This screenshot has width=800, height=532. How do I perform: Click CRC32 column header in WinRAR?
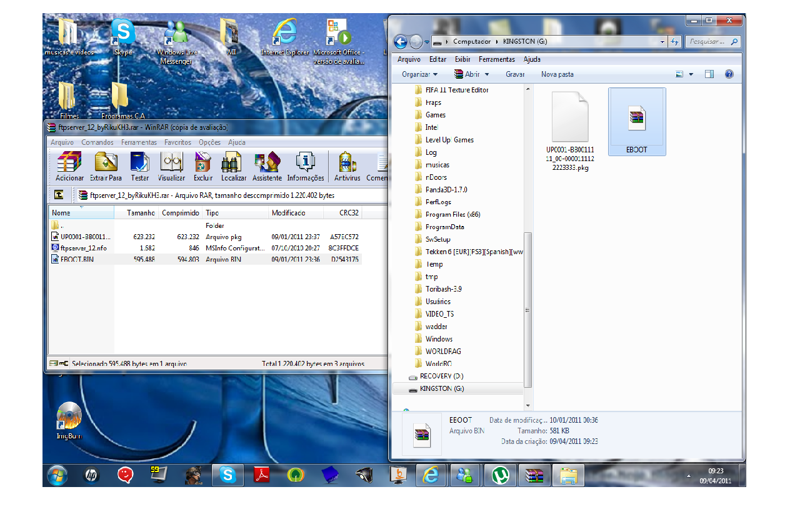tap(342, 213)
